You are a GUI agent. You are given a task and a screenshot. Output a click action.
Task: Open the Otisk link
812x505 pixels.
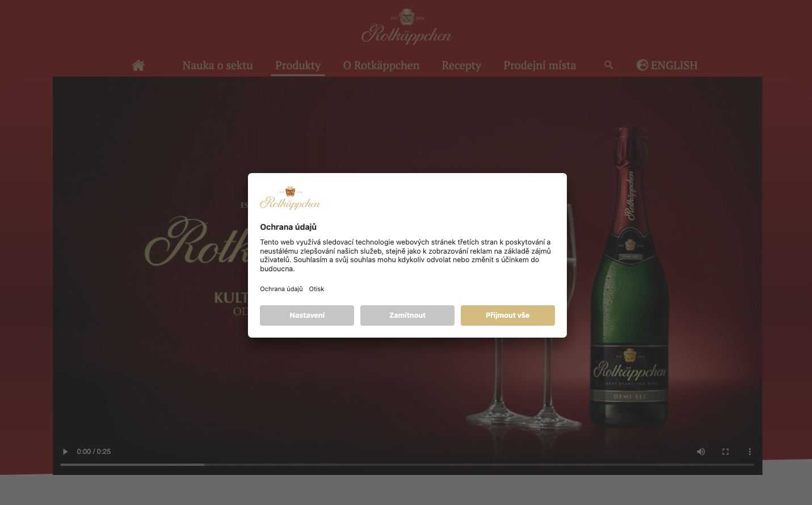(317, 289)
